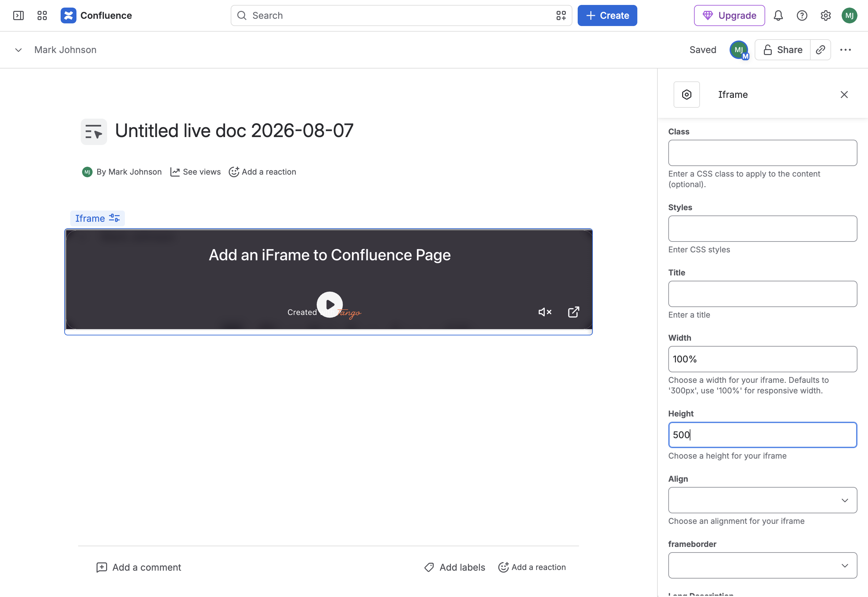
Task: Open Iframe macro settings sliders icon
Action: point(114,218)
